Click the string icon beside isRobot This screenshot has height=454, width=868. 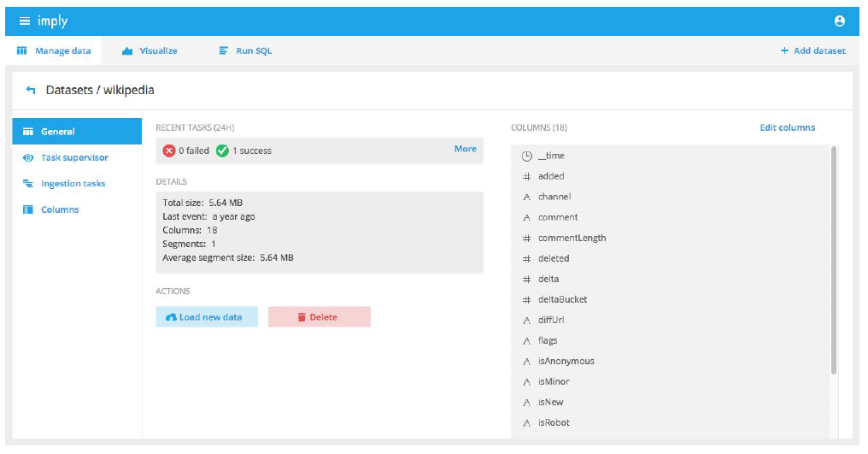pos(526,423)
